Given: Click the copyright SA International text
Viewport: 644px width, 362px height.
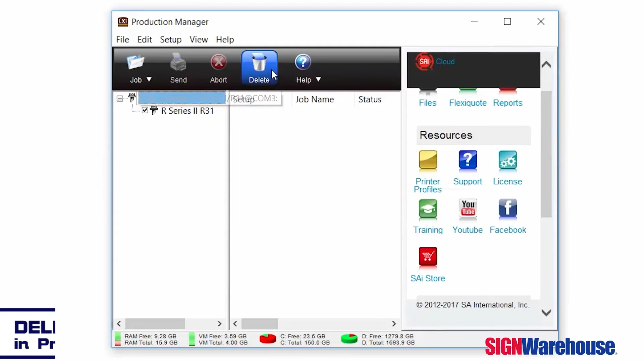Looking at the screenshot, I should point(473,305).
